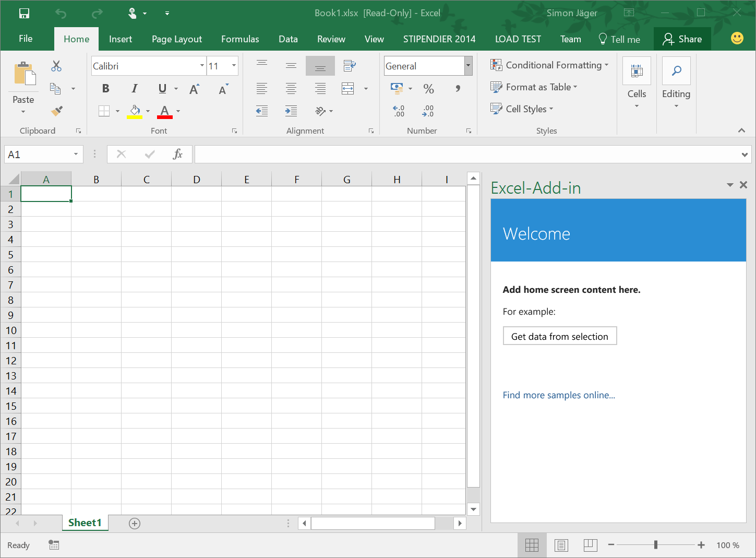This screenshot has width=756, height=558.
Task: Switch to the Formulas tab
Action: pyautogui.click(x=240, y=39)
